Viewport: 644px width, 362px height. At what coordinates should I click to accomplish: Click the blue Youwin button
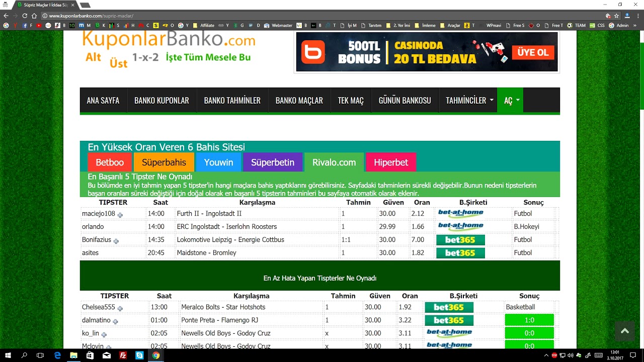(x=218, y=162)
